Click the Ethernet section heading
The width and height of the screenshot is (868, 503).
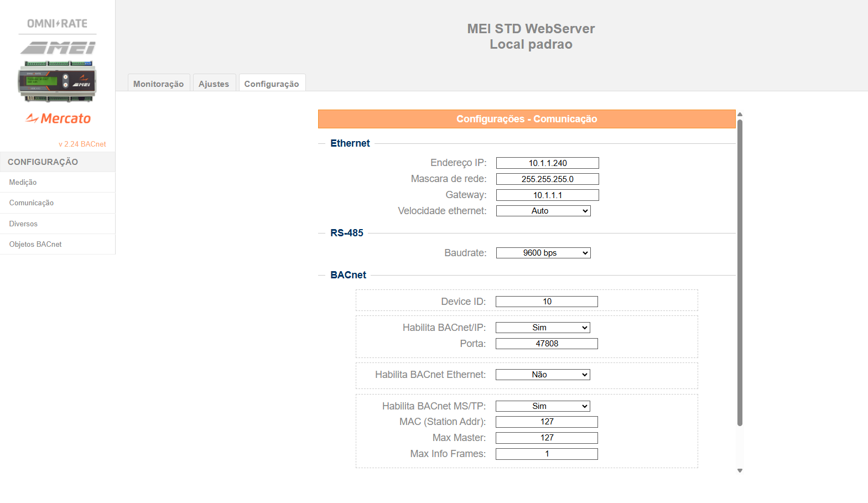(350, 143)
